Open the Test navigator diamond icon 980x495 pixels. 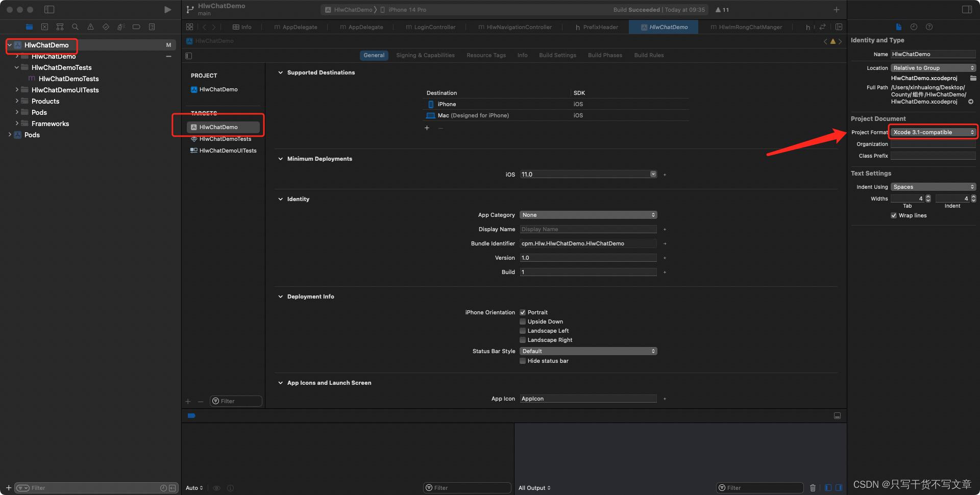point(106,27)
